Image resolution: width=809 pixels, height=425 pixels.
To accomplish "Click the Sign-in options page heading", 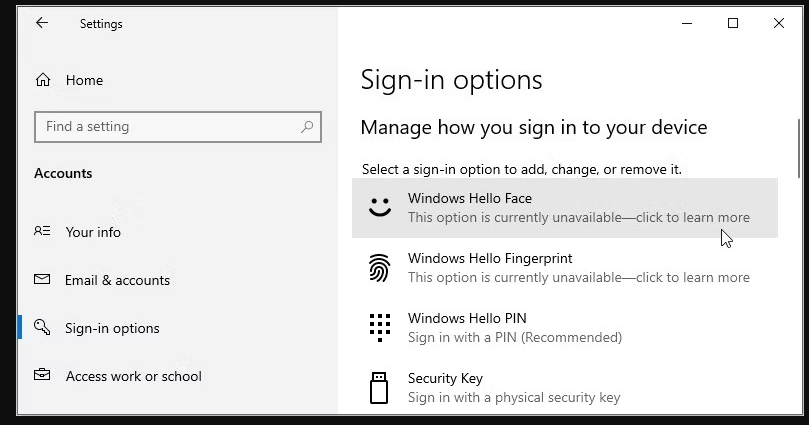I will click(x=451, y=80).
